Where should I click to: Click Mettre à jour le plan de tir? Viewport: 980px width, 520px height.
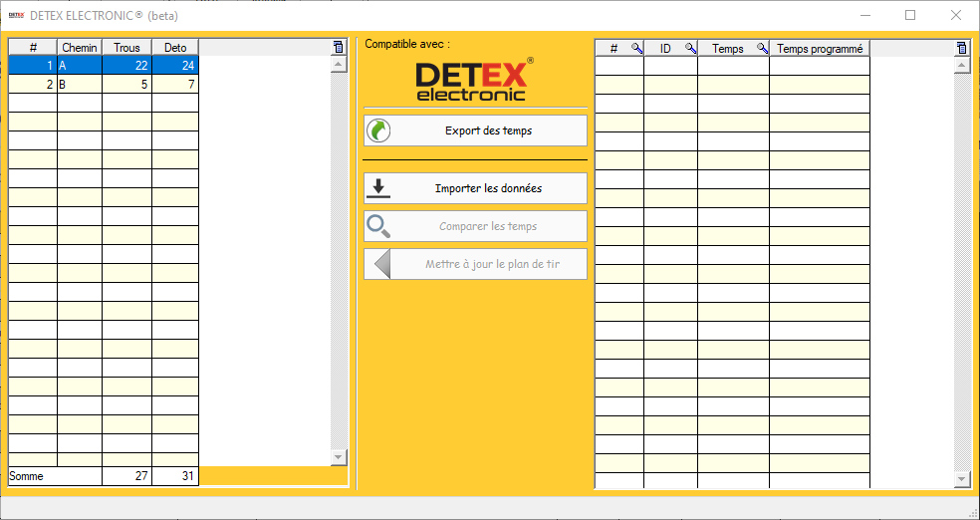pyautogui.click(x=476, y=264)
